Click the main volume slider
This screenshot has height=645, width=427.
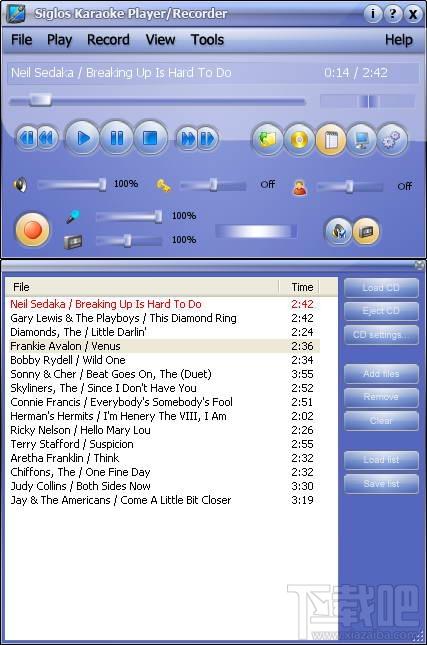tap(72, 185)
